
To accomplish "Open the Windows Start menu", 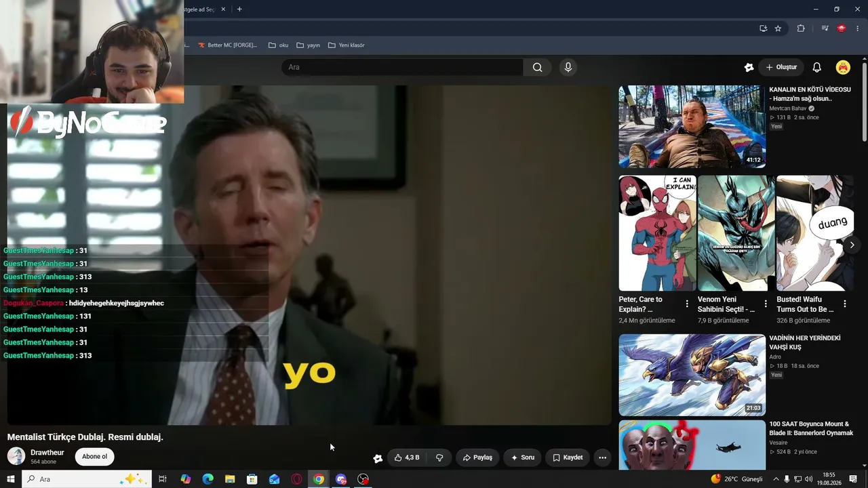I will (11, 479).
